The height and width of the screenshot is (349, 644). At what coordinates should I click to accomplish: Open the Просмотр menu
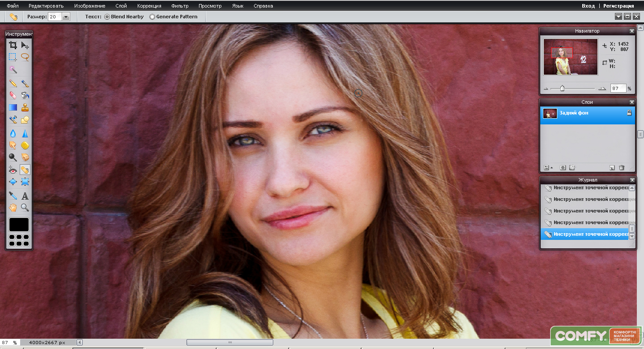[x=210, y=6]
